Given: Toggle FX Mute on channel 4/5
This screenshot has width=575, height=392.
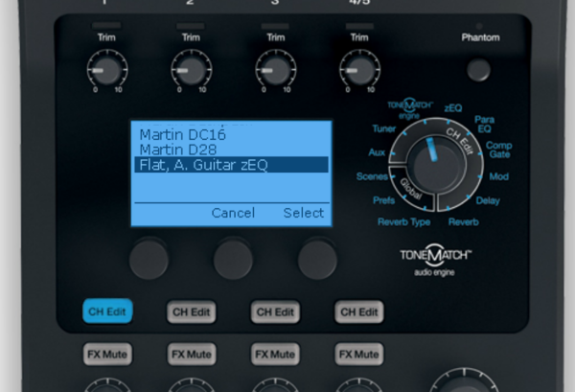Looking at the screenshot, I should tap(359, 355).
